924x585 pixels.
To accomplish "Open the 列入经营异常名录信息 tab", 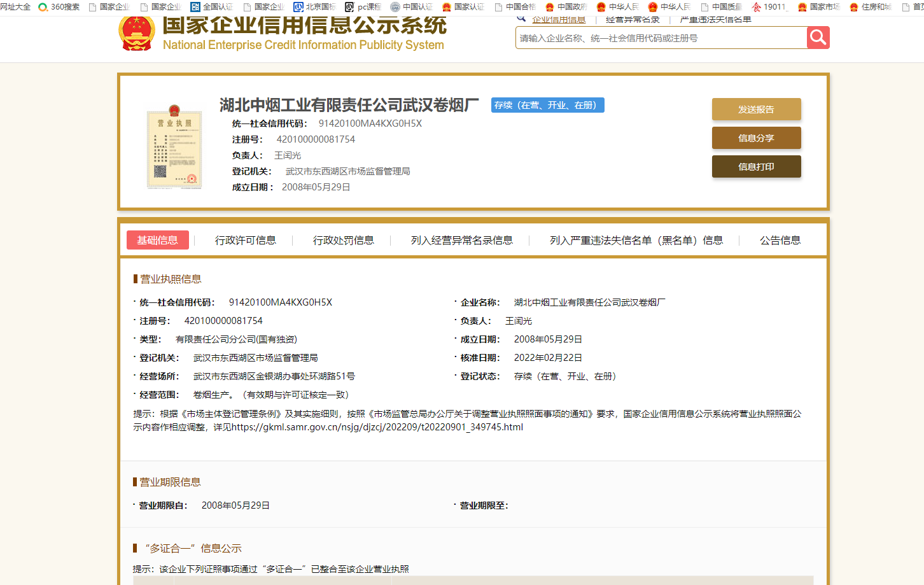I will 461,240.
